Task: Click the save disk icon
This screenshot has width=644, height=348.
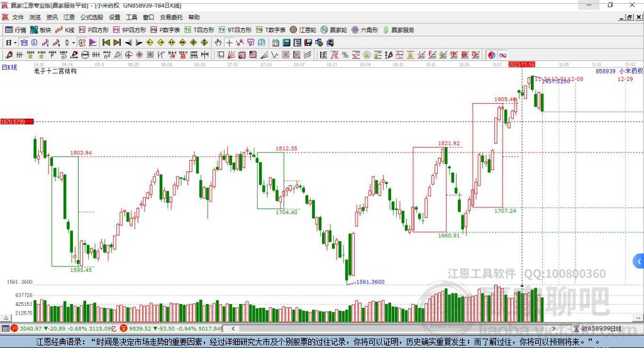Action: click(x=308, y=43)
